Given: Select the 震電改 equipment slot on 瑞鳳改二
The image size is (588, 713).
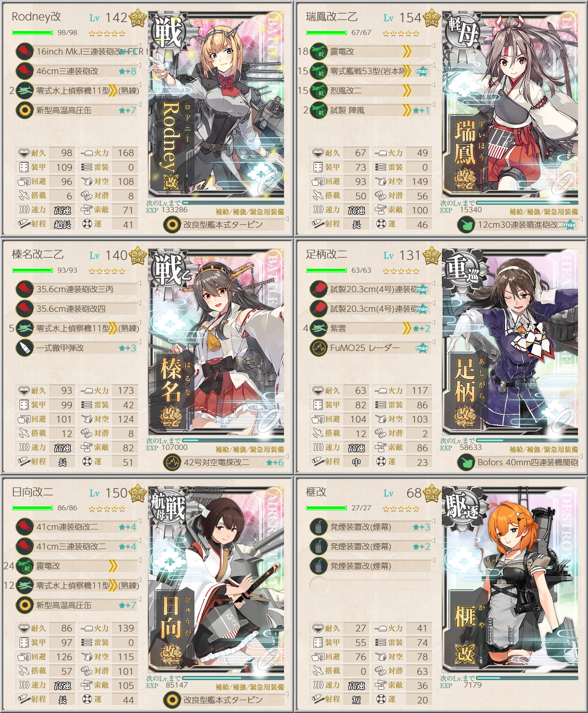Looking at the screenshot, I should coord(370,51).
